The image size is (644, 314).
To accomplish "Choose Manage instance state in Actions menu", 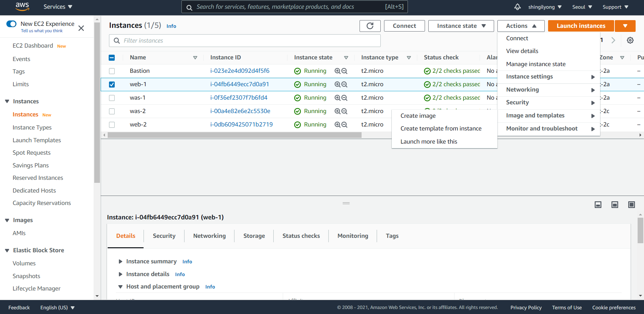I will (549, 64).
